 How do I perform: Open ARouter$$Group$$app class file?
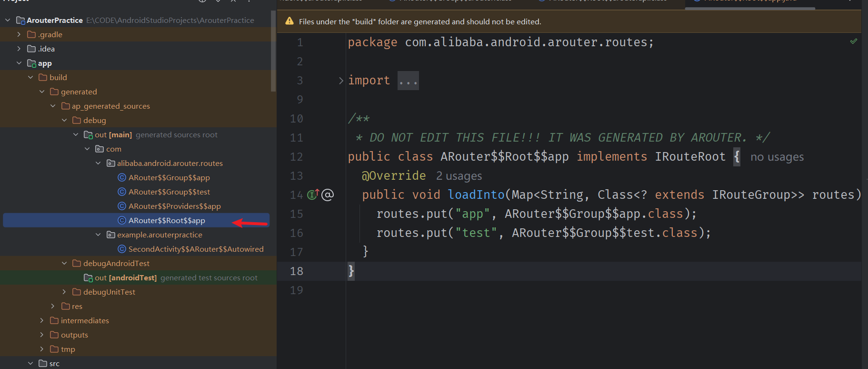(x=169, y=177)
